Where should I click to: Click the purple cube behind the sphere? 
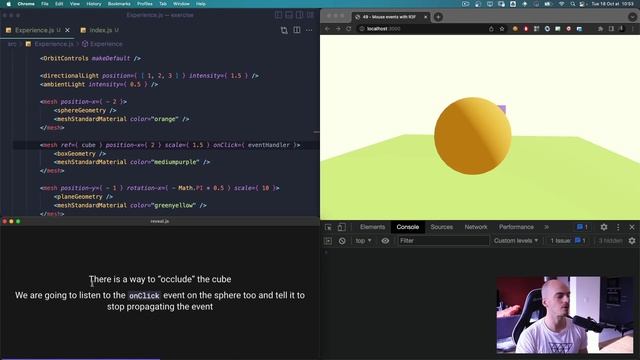coord(502,109)
